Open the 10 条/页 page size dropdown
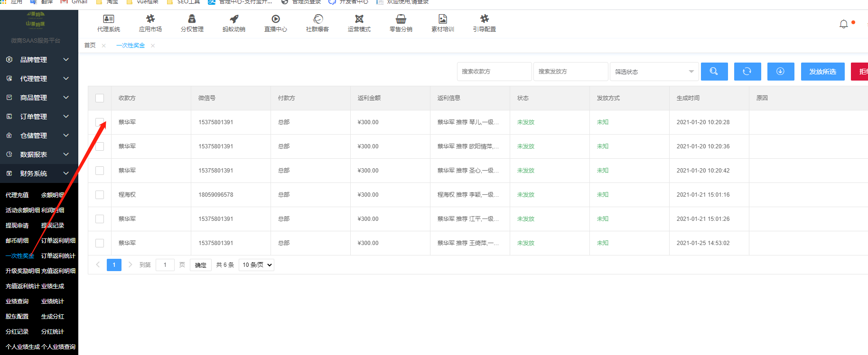The width and height of the screenshot is (868, 355). pos(257,265)
